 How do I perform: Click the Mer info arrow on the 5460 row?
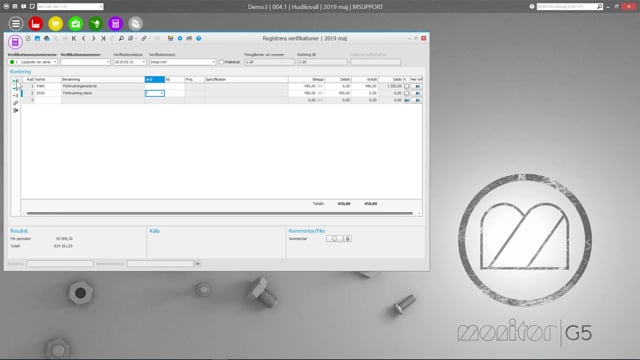point(417,86)
